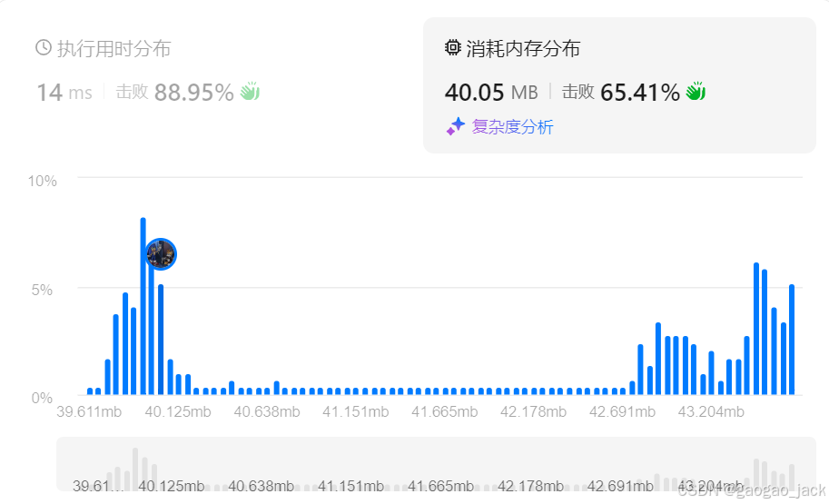Click the 40.125mb axis label under main chart
This screenshot has width=829, height=504.
pyautogui.click(x=178, y=412)
